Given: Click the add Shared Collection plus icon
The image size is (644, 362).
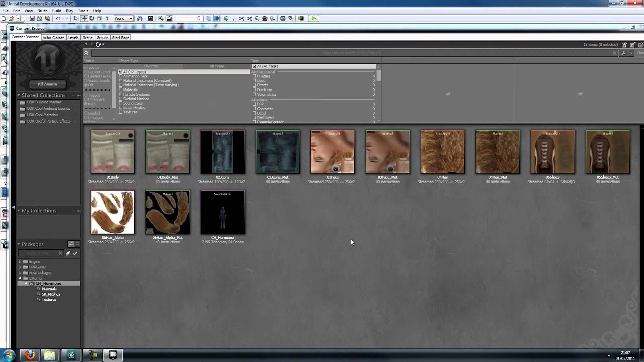Looking at the screenshot, I should (79, 95).
